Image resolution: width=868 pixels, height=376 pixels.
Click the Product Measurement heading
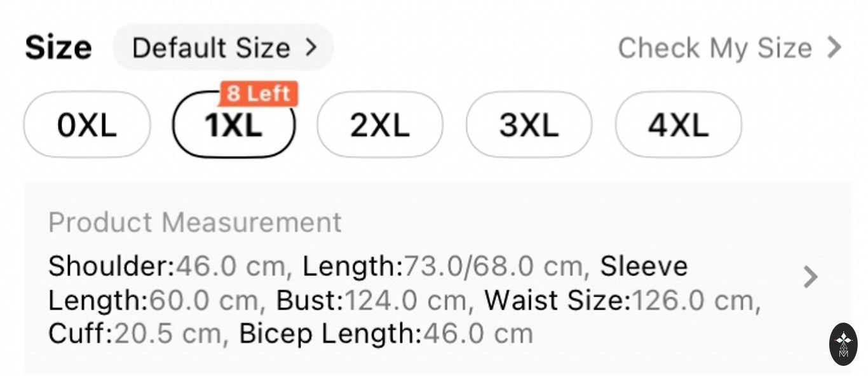pos(195,223)
